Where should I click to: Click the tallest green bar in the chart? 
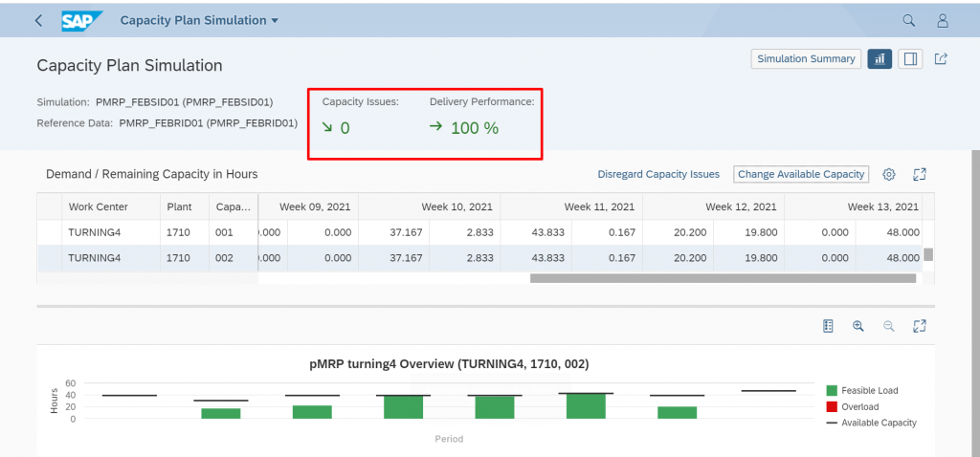[586, 405]
